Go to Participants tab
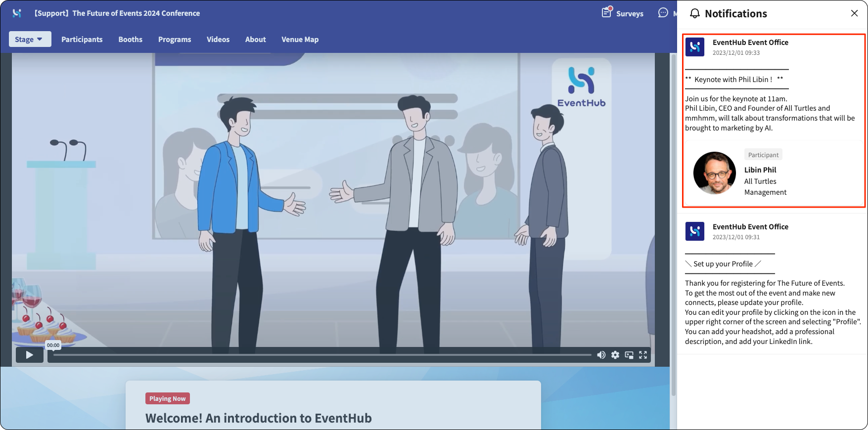 click(82, 40)
